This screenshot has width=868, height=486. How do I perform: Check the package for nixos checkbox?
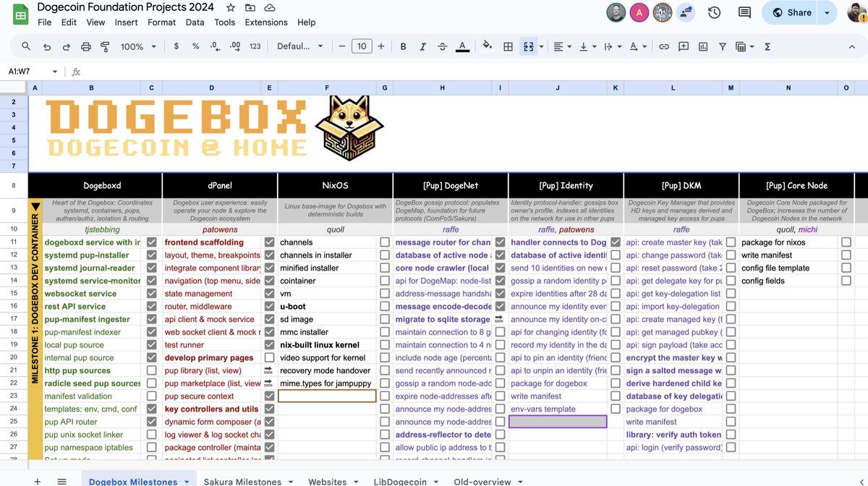pos(846,242)
